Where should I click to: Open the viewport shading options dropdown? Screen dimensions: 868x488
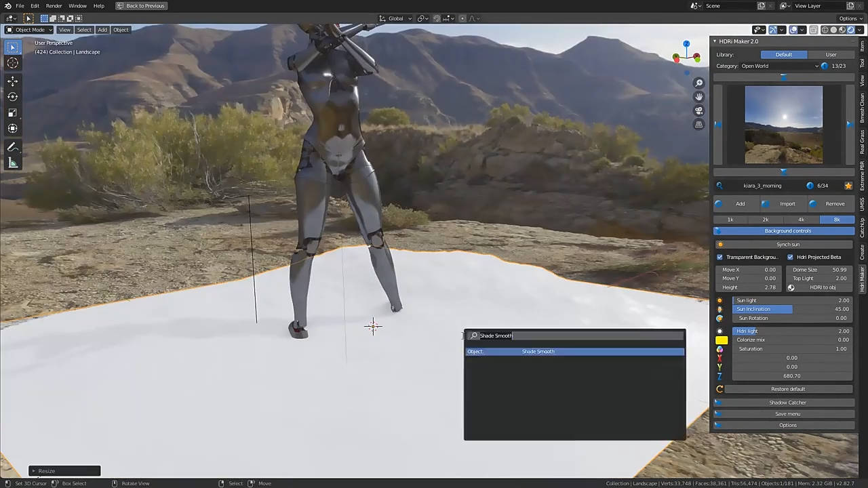click(x=859, y=30)
